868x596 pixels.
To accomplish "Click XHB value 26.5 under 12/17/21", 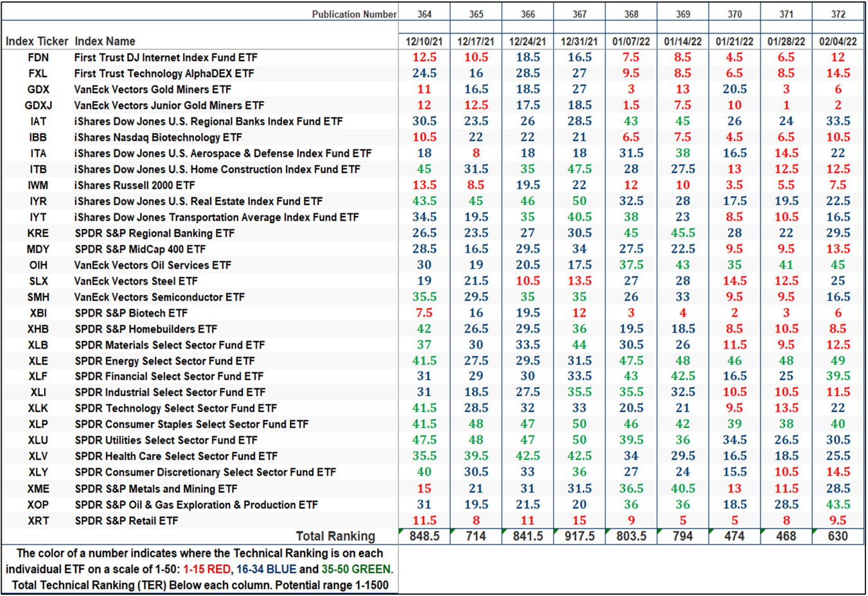I will (x=475, y=329).
